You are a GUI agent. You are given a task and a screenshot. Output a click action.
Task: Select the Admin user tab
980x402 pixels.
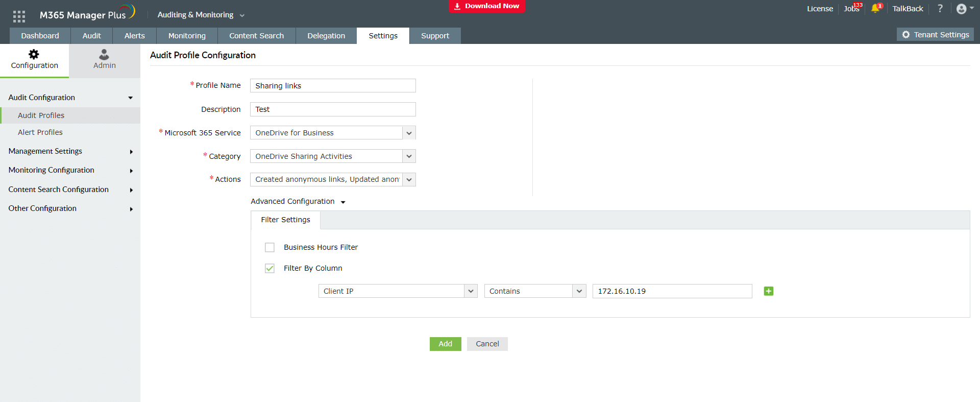pos(105,60)
